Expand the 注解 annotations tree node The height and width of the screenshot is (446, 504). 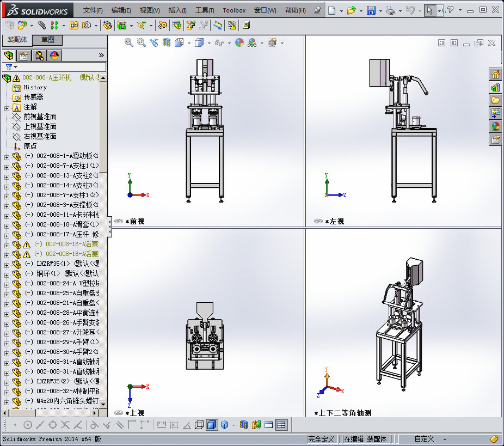tap(7, 109)
